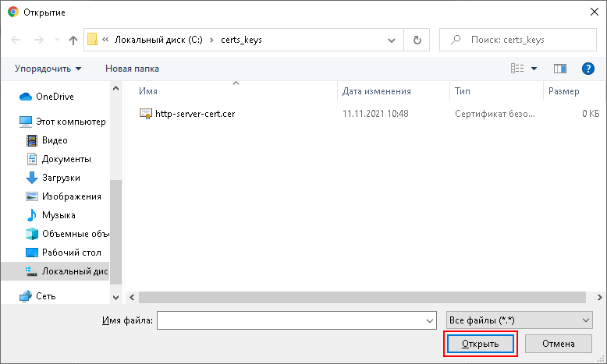Click the Отмена button
The width and height of the screenshot is (607, 364).
click(x=558, y=344)
